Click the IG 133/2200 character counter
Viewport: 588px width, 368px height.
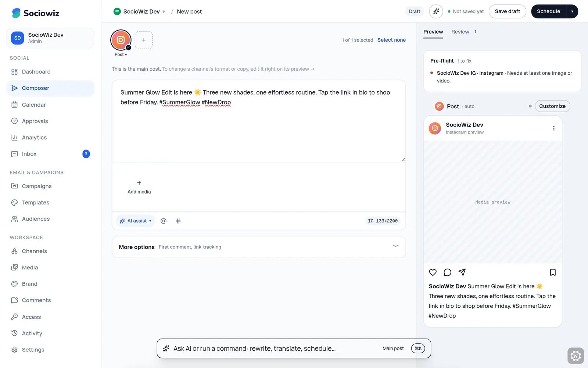click(383, 221)
